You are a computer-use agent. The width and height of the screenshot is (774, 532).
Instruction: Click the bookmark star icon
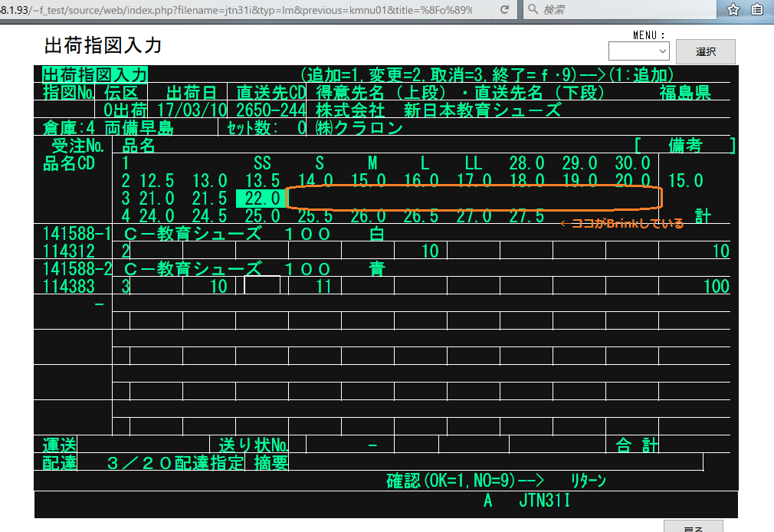[733, 10]
